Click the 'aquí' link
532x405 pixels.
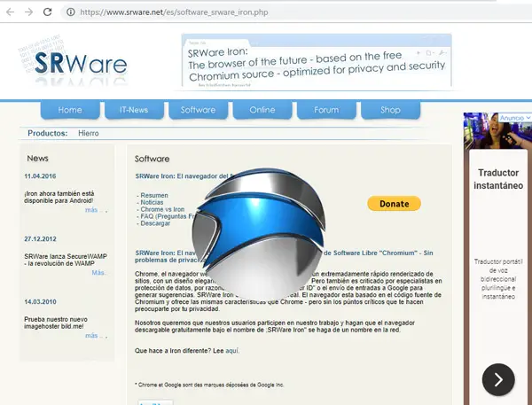pos(232,351)
